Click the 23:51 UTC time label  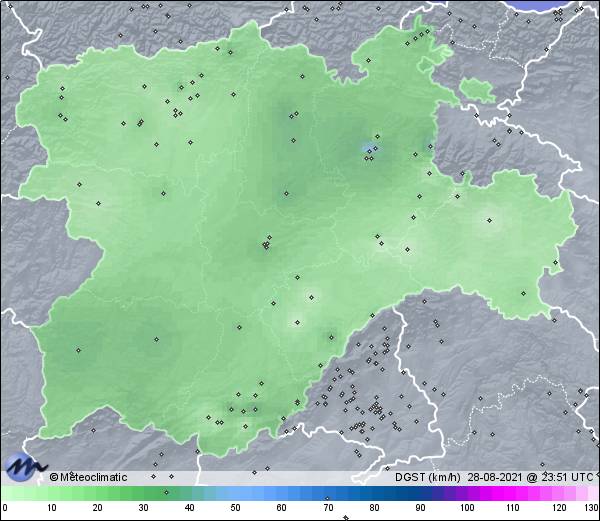pyautogui.click(x=566, y=477)
